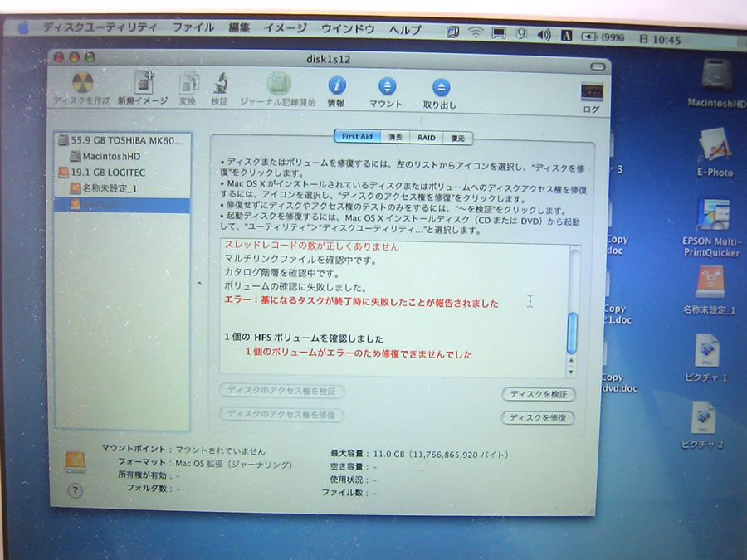The image size is (747, 560).
Task: Select the EPSON Multi-PrintQuicker desktop icon
Action: tap(713, 214)
